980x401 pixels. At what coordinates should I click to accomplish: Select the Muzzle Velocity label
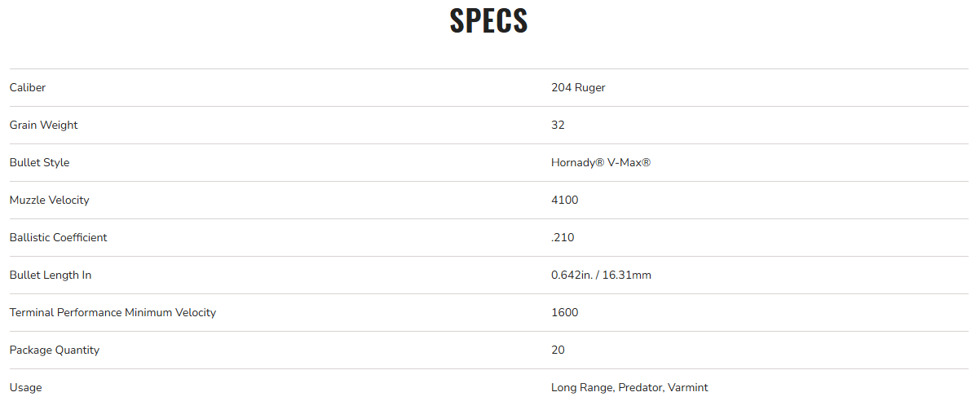[49, 200]
